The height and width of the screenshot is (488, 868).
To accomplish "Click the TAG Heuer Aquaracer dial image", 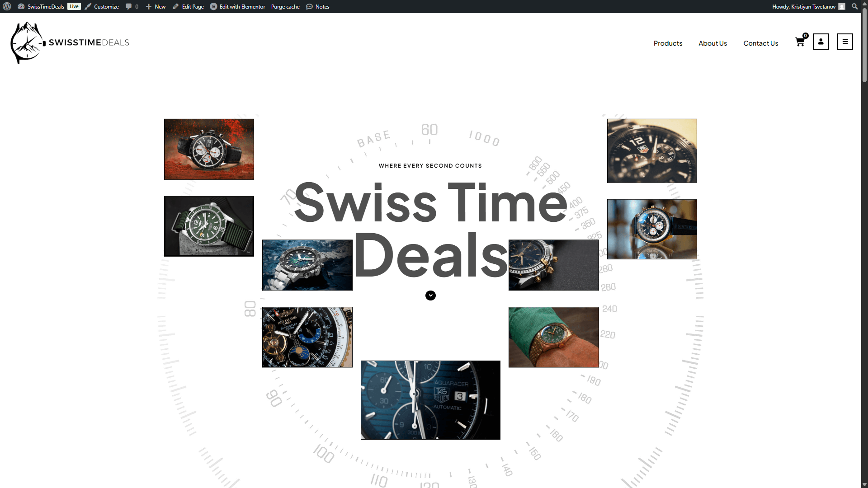I will tap(430, 399).
